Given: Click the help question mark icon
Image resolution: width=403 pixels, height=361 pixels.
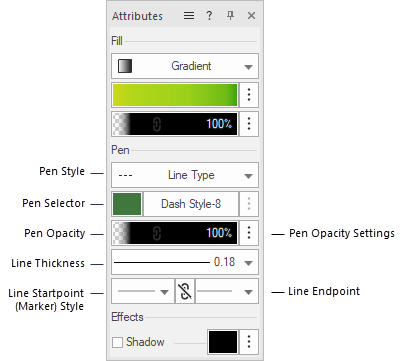Looking at the screenshot, I should click(x=209, y=16).
